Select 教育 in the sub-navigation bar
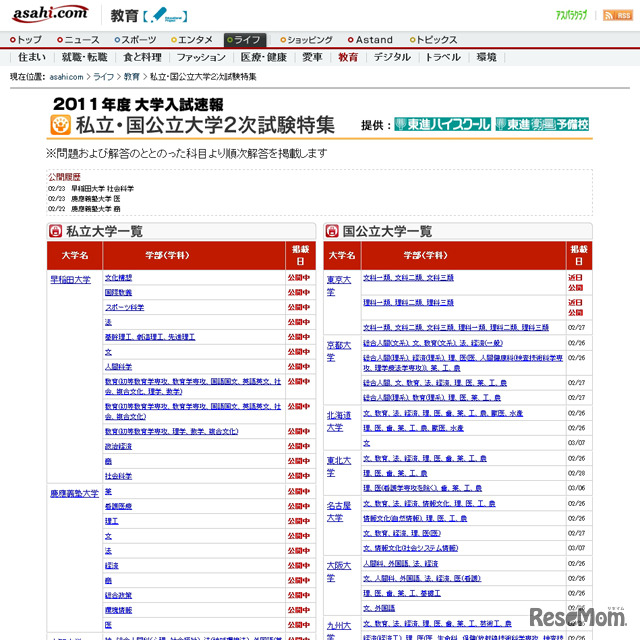This screenshot has height=640, width=640. point(348,57)
